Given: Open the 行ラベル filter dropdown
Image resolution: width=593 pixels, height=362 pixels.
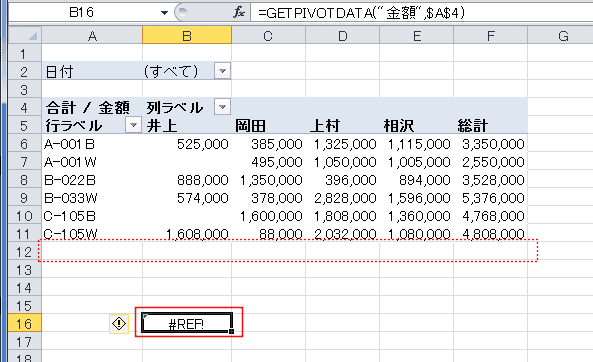Looking at the screenshot, I should click(133, 125).
